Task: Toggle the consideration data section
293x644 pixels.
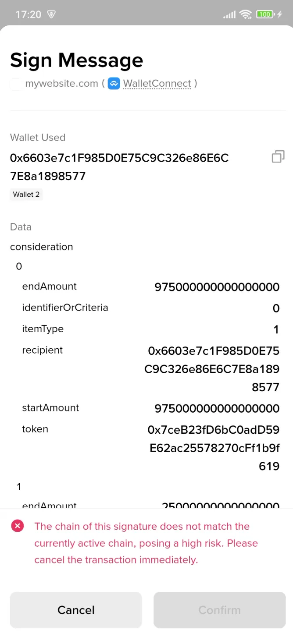Action: coord(41,247)
